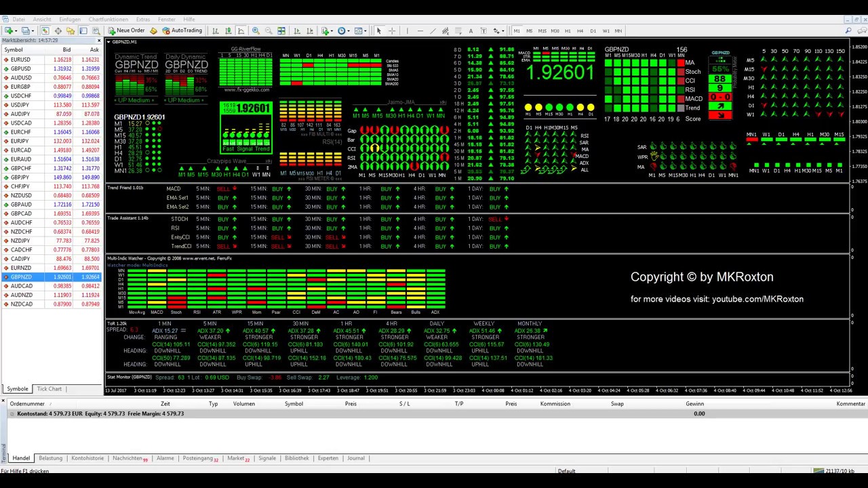Open the Periods clock dropdown
Viewport: 868px width, 488px height.
[344, 30]
